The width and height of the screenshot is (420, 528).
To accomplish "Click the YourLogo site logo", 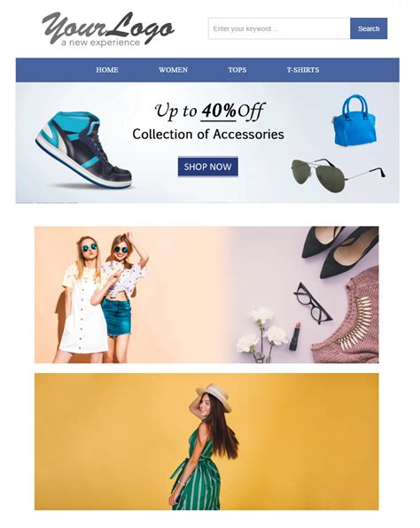I will pos(108,29).
